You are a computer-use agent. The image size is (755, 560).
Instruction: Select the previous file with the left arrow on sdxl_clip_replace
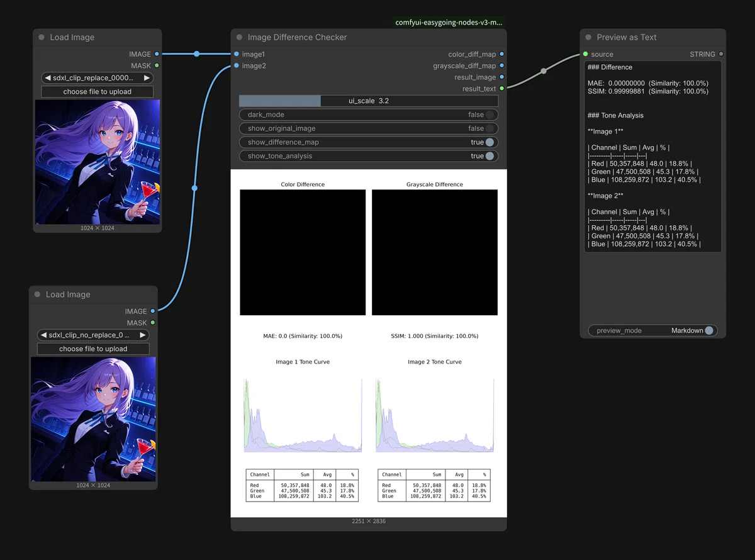[47, 78]
